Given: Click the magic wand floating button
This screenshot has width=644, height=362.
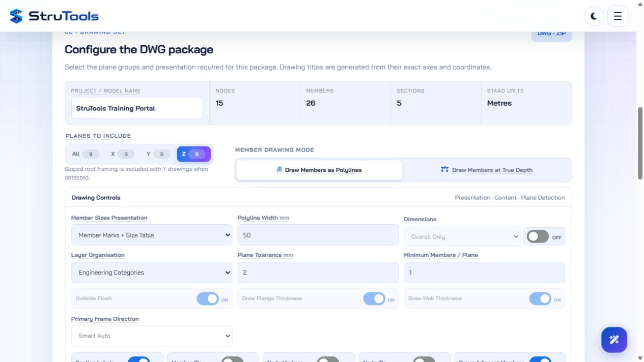Looking at the screenshot, I should [614, 340].
